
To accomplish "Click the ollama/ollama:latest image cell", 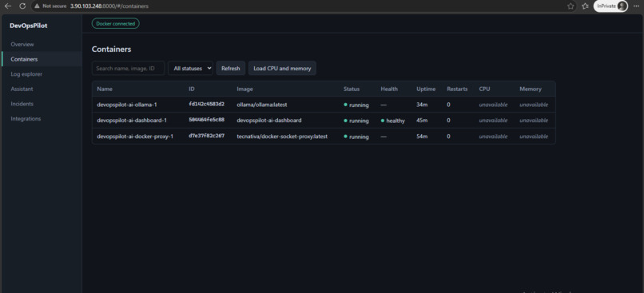I will (262, 105).
